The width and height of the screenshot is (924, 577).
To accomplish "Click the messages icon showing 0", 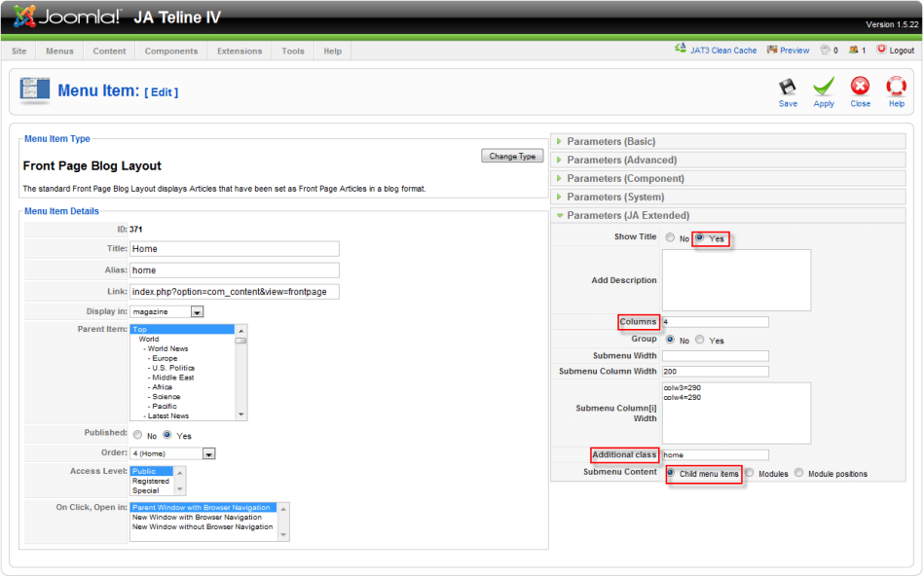I will pyautogui.click(x=825, y=50).
